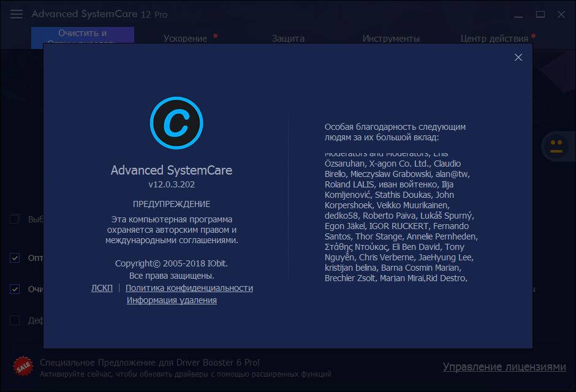This screenshot has height=392, width=576.
Task: Toggle the unchecked Выб... checkbox
Action: 14,219
